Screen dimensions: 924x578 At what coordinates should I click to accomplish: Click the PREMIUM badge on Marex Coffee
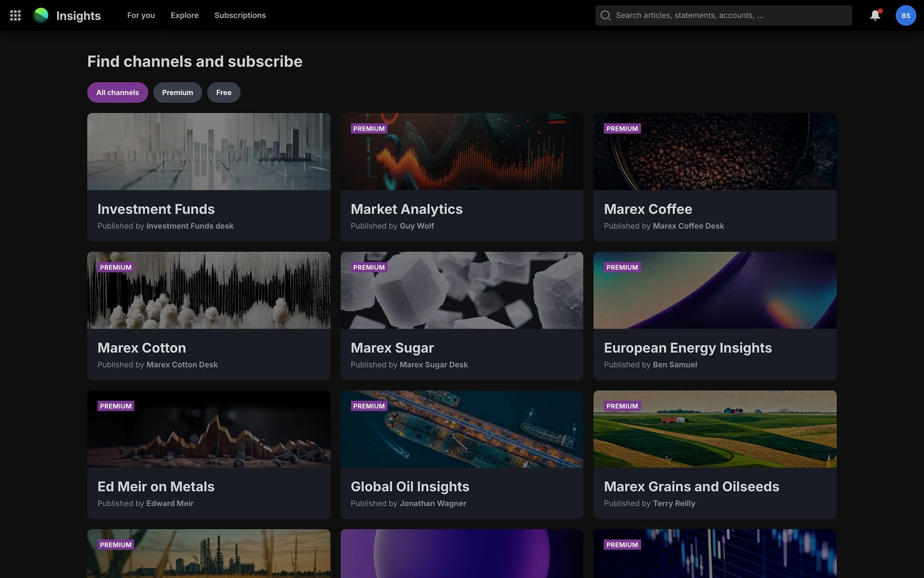622,129
